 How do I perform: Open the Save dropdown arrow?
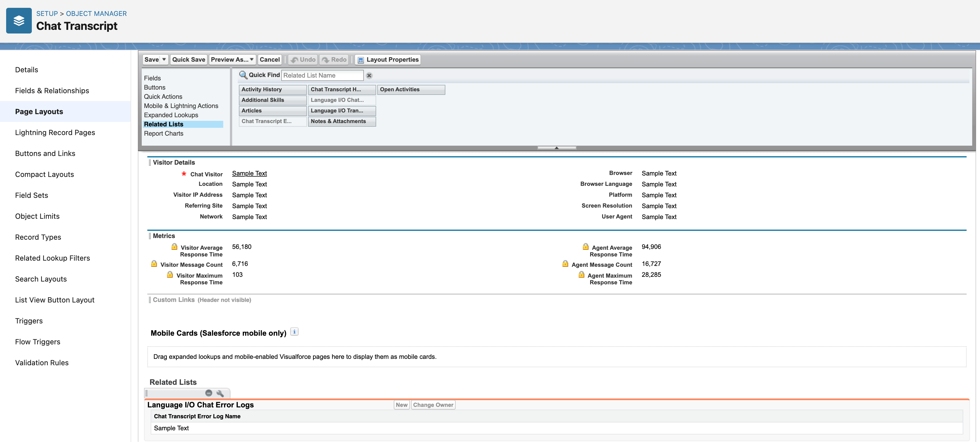click(x=164, y=60)
